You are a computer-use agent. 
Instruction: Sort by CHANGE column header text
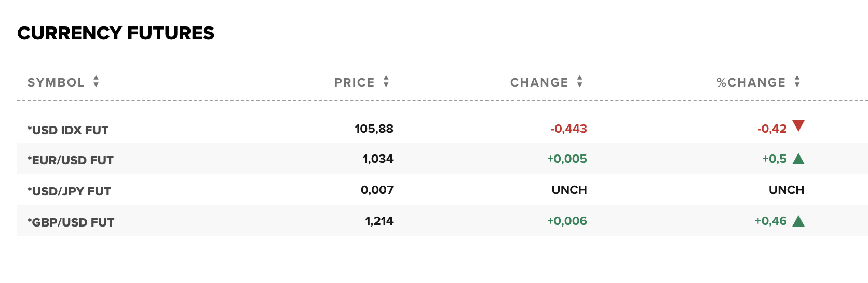point(539,82)
